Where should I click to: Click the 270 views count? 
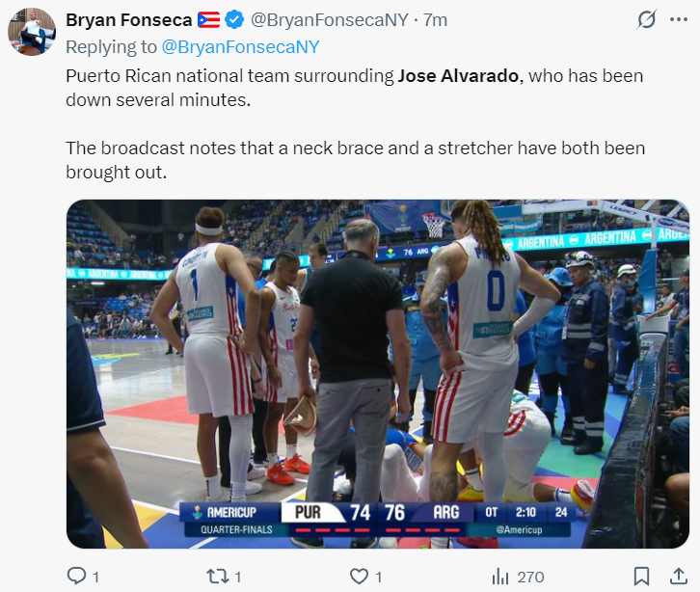[x=530, y=577]
